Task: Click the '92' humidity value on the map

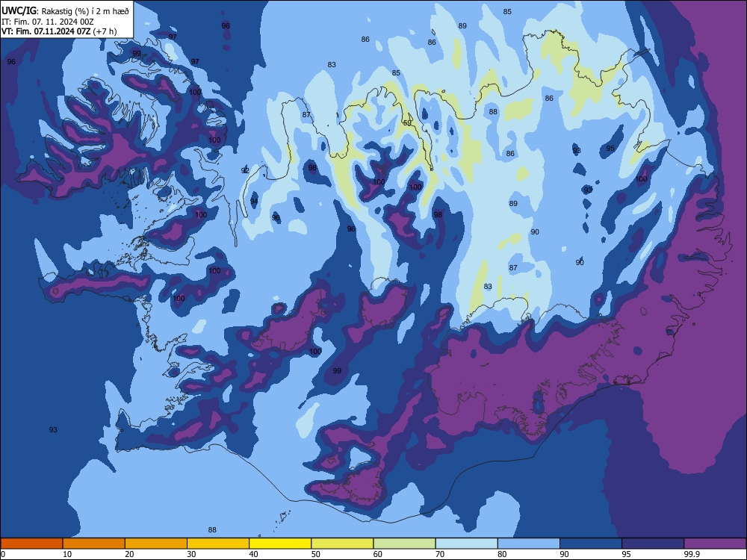Action: [x=245, y=170]
